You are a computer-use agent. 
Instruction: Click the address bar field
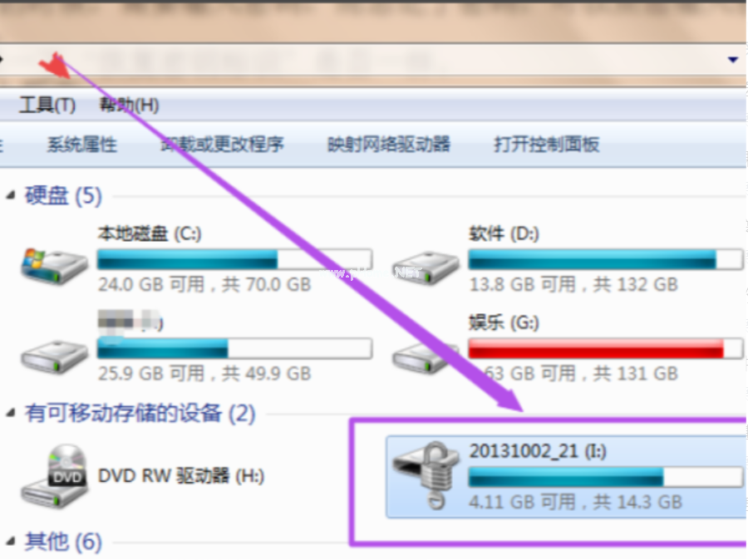(x=372, y=60)
